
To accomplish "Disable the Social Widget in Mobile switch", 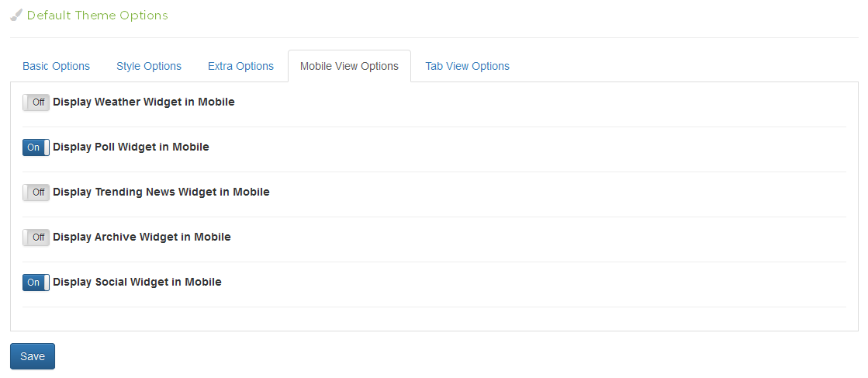I will pos(36,283).
